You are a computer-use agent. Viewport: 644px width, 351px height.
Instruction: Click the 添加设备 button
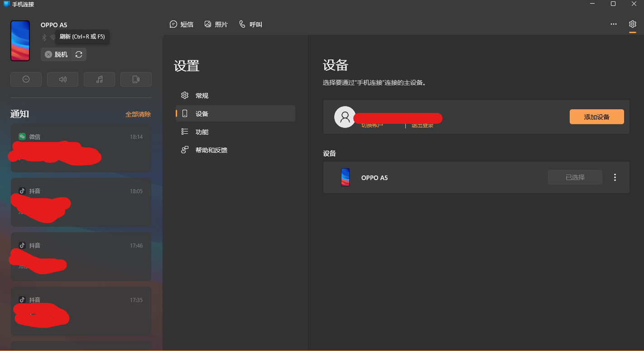point(596,117)
